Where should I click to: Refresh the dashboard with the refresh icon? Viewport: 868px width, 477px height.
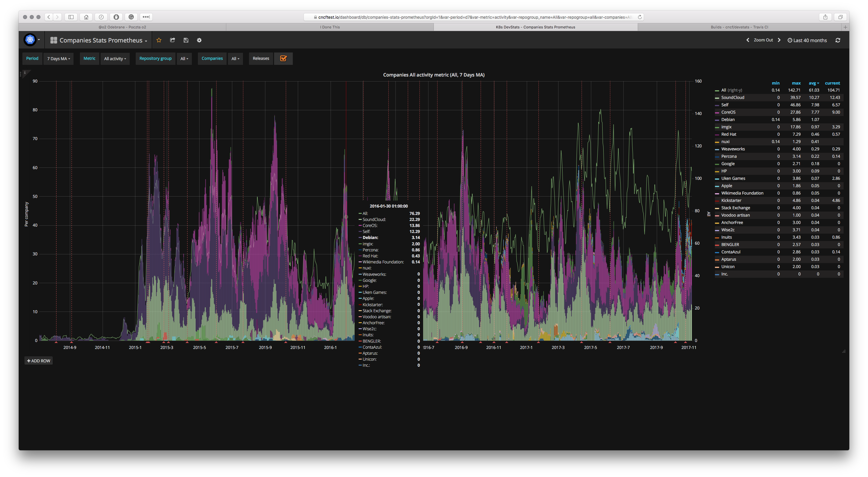838,40
